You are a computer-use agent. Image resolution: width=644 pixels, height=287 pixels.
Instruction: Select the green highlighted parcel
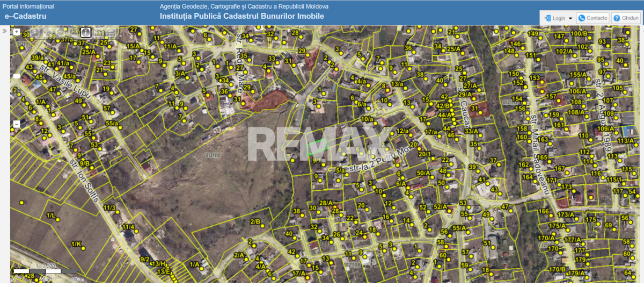(x=317, y=146)
